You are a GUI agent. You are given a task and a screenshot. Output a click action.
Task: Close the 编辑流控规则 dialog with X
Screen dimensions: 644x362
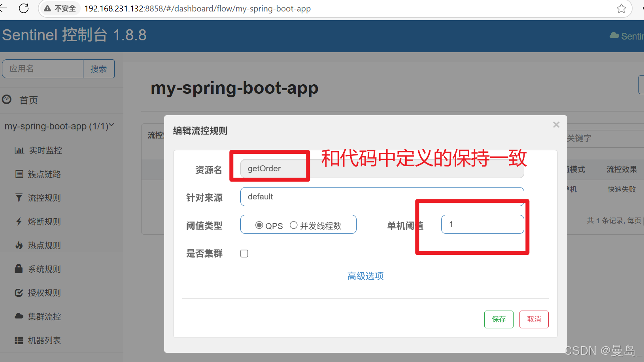(x=556, y=125)
